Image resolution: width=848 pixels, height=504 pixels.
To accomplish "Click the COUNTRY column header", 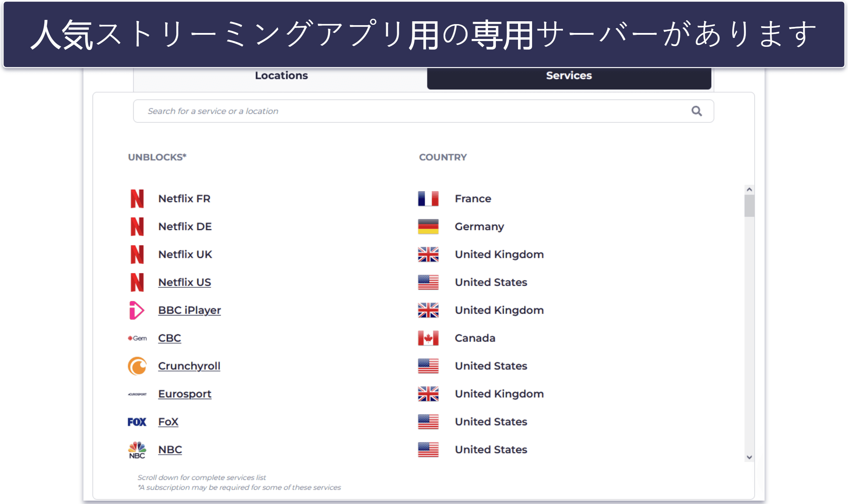I will 443,157.
